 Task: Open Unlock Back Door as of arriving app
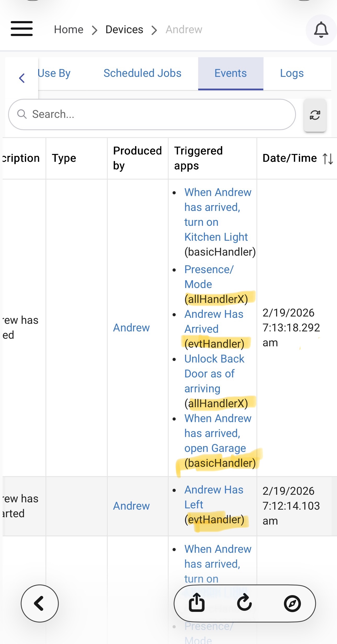tap(214, 373)
